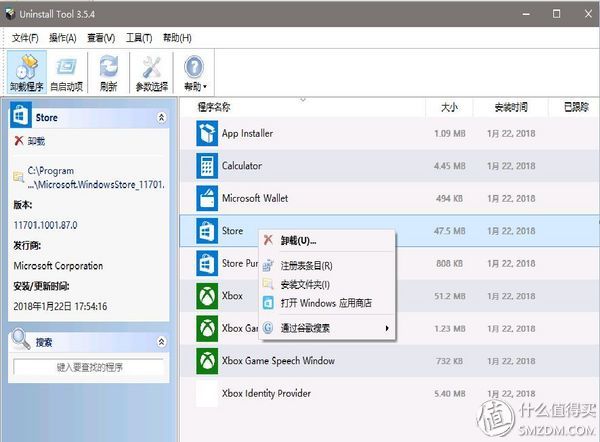600x442 pixels.
Task: Select the Calculator app icon
Action: 207,166
